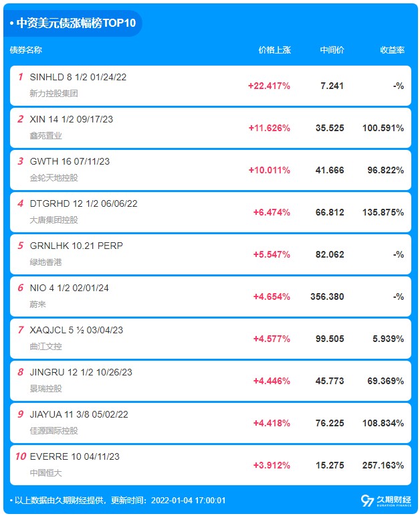Select GRNLHK 10.21 PERP bond
Viewport: 420px width, 516px height.
tap(211, 254)
